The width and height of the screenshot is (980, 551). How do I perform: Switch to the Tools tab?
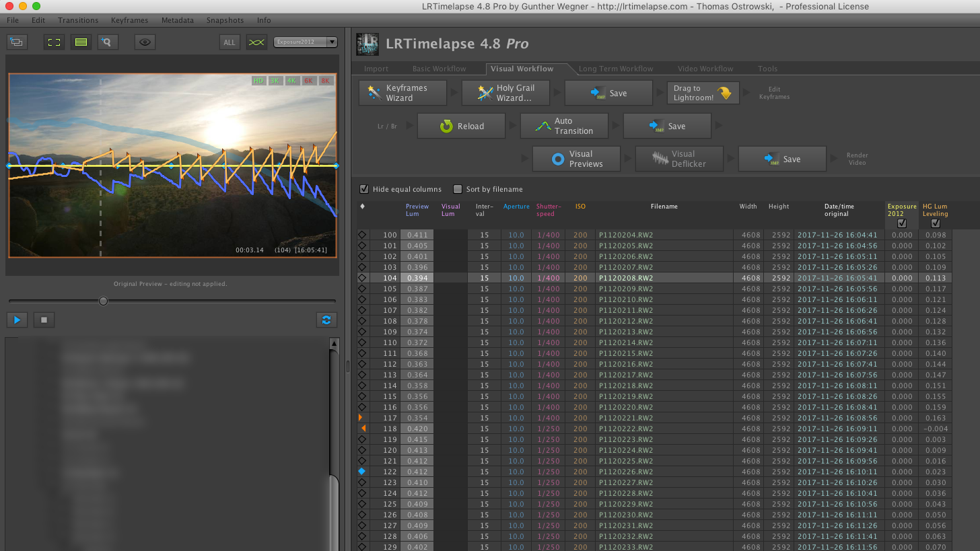point(767,69)
